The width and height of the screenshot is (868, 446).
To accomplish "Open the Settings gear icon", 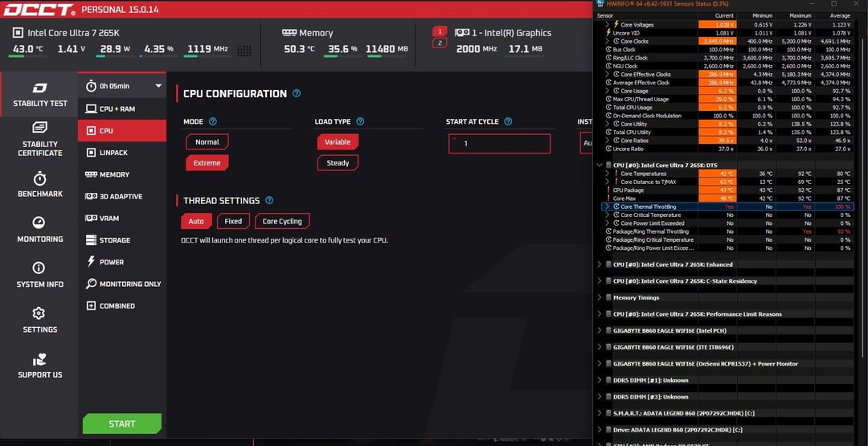I will [x=39, y=313].
